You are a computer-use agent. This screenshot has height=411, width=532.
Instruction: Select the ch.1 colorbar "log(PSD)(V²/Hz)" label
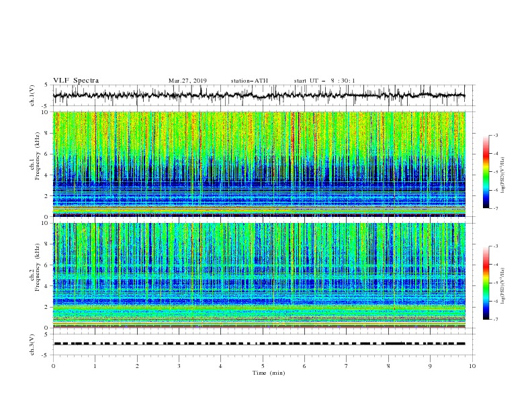(x=503, y=175)
